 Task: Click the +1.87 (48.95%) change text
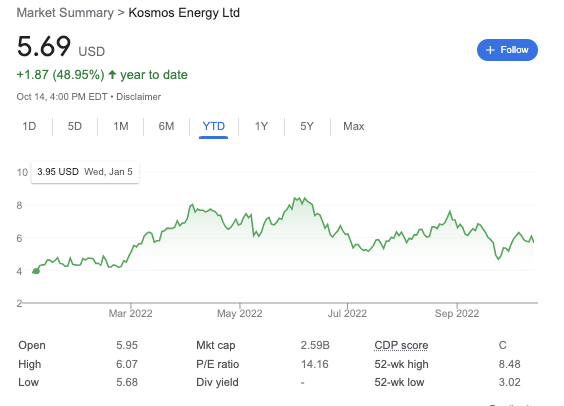click(x=60, y=75)
